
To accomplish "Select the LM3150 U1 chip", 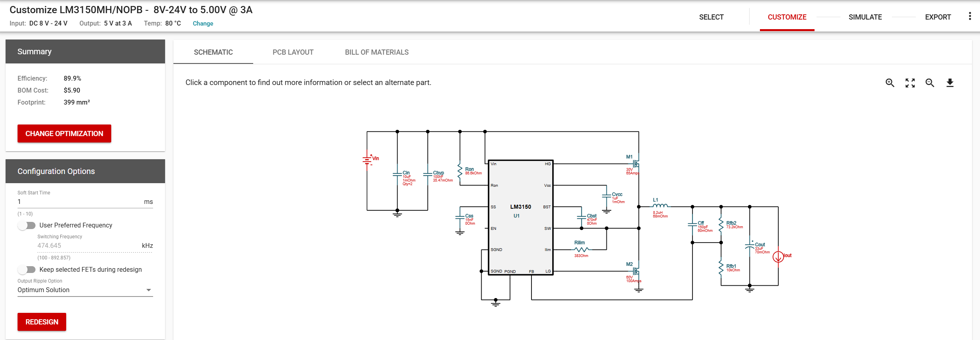I will click(521, 217).
